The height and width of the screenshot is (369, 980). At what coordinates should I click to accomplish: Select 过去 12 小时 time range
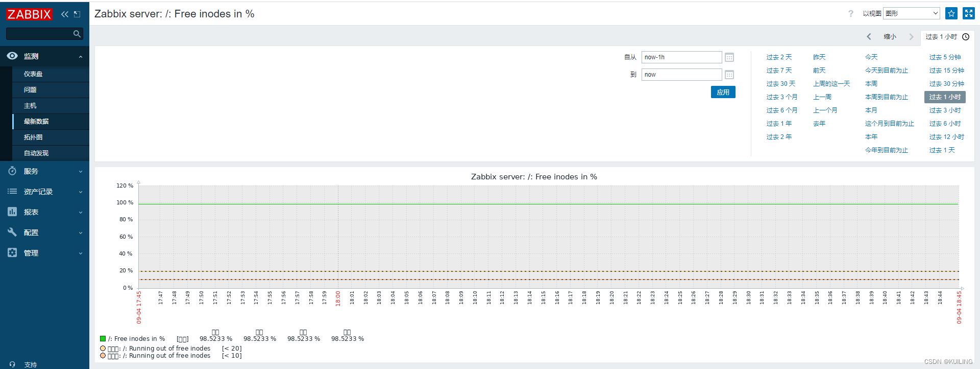point(947,137)
